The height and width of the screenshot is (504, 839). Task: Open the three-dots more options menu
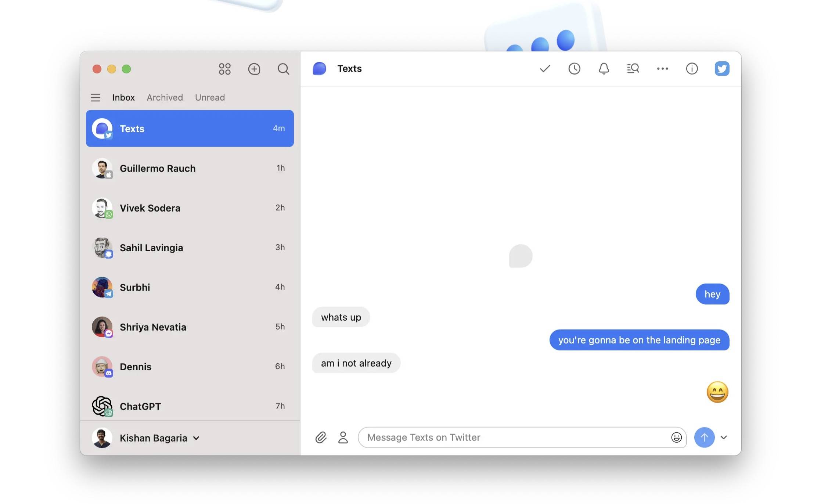(x=662, y=69)
